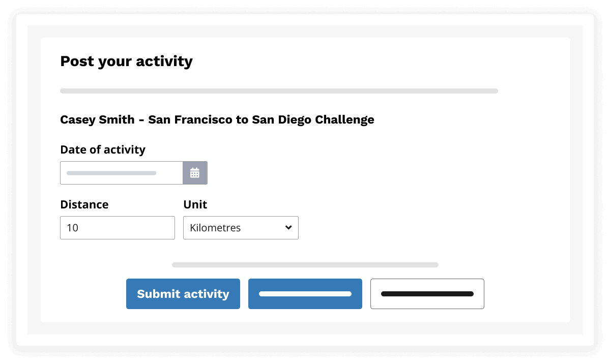Click the "Unit" field label
Screen dimensions: 610x364
[195, 204]
